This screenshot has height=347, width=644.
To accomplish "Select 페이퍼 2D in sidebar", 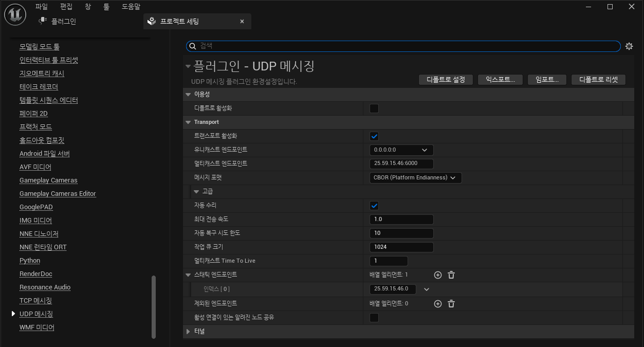I will (x=33, y=114).
